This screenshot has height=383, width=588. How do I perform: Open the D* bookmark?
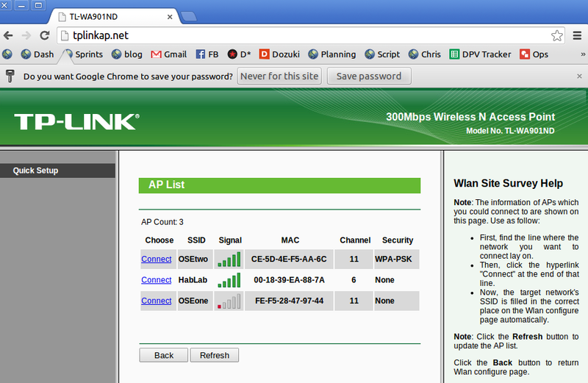point(239,54)
